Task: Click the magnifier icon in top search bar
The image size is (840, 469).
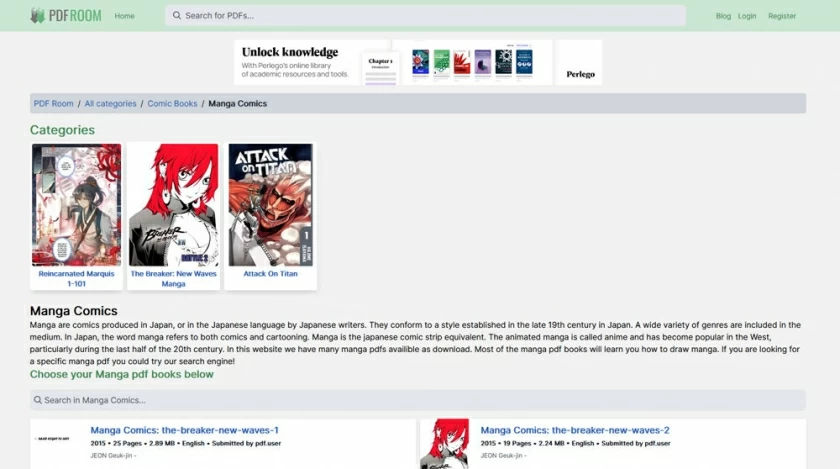Action: 177,16
